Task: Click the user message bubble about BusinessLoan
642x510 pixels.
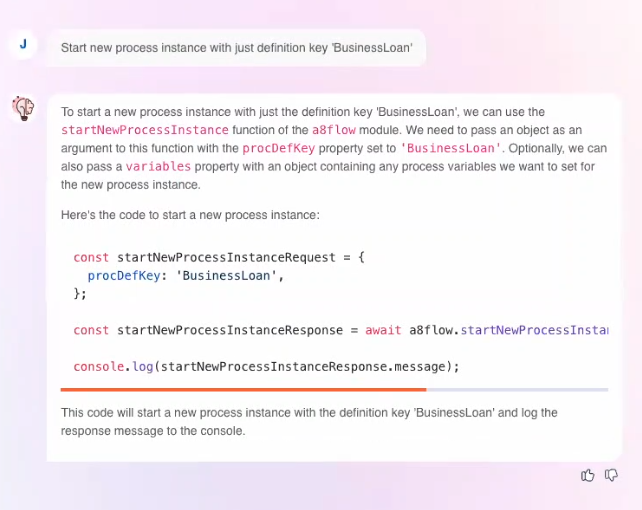Action: (236, 48)
